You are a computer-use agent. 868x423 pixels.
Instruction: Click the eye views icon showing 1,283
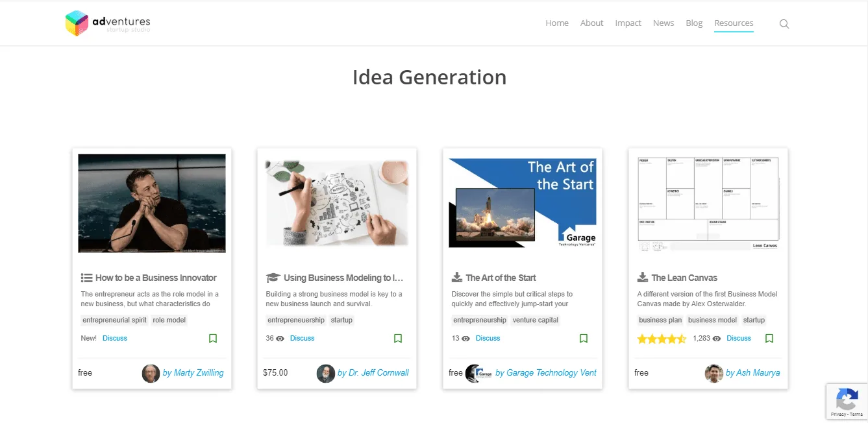[x=717, y=339]
